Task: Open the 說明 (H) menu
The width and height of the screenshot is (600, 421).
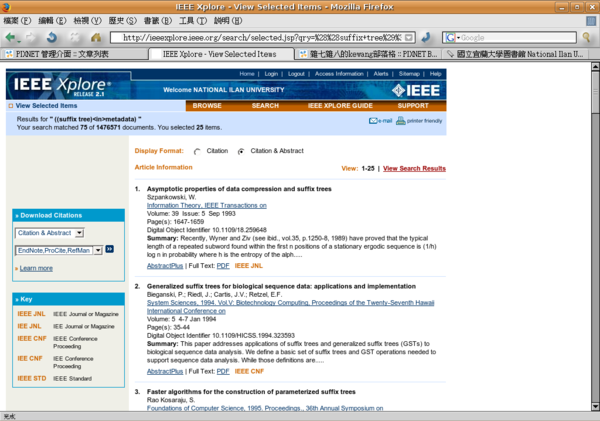Action: 228,21
